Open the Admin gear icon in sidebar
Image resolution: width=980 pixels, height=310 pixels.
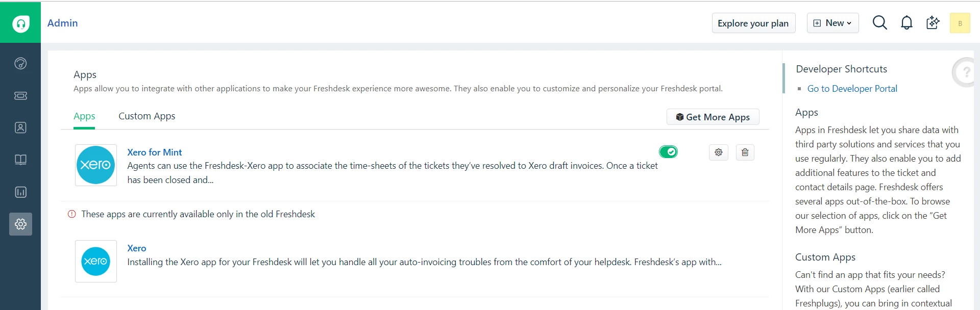(x=20, y=224)
